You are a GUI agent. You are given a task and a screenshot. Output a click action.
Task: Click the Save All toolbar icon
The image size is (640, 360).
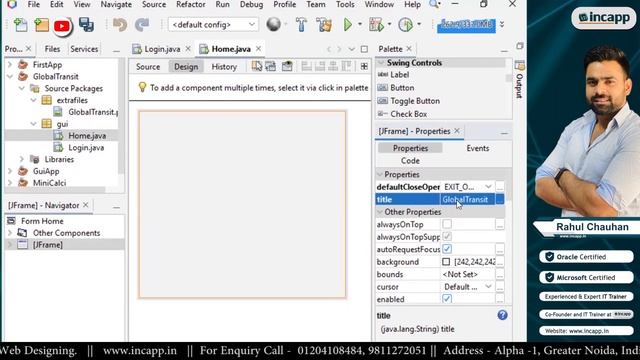coord(86,25)
